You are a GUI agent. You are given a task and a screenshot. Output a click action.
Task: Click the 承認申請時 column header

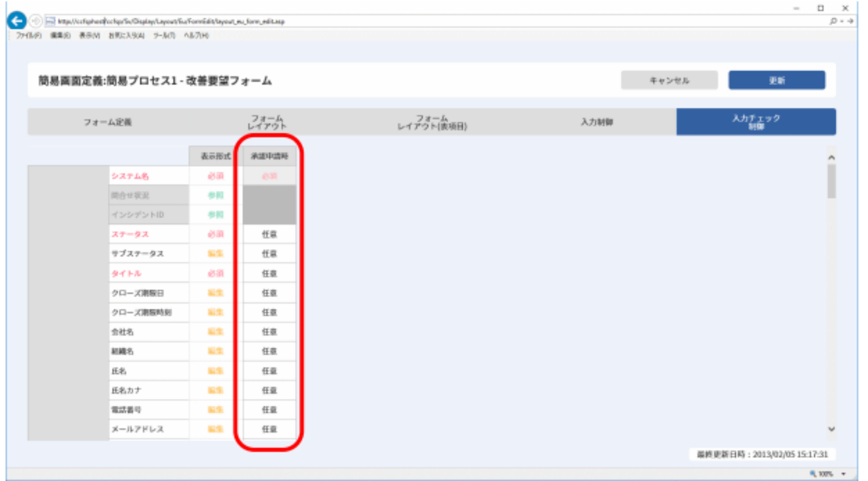pyautogui.click(x=270, y=156)
